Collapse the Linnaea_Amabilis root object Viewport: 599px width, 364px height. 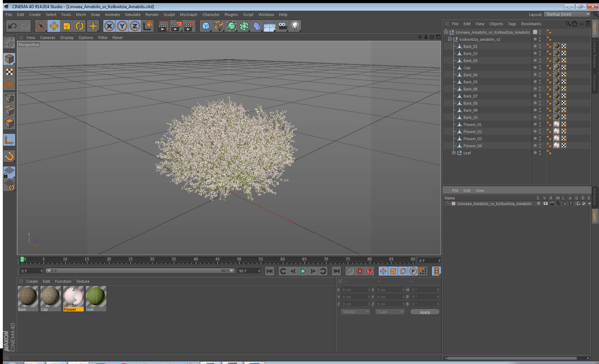click(x=446, y=32)
